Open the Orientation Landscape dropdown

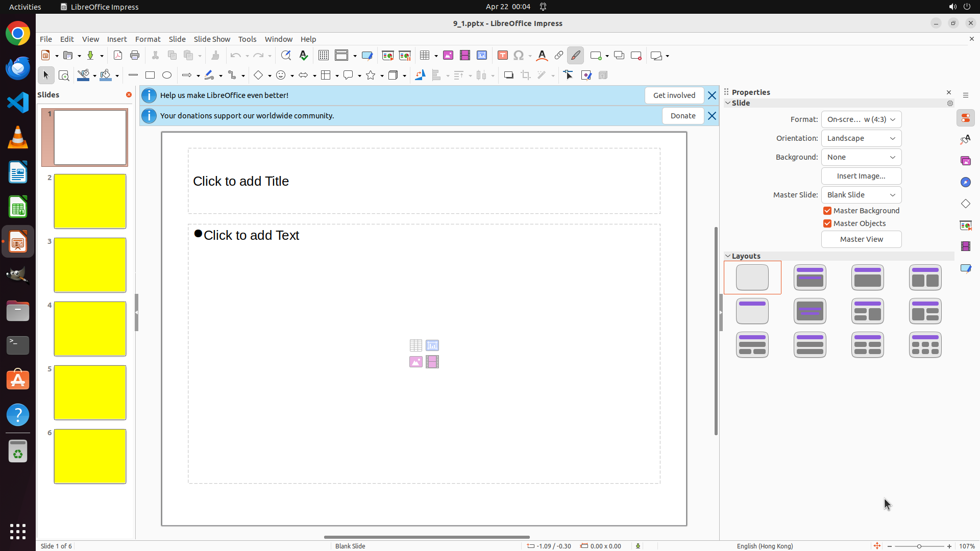click(861, 138)
